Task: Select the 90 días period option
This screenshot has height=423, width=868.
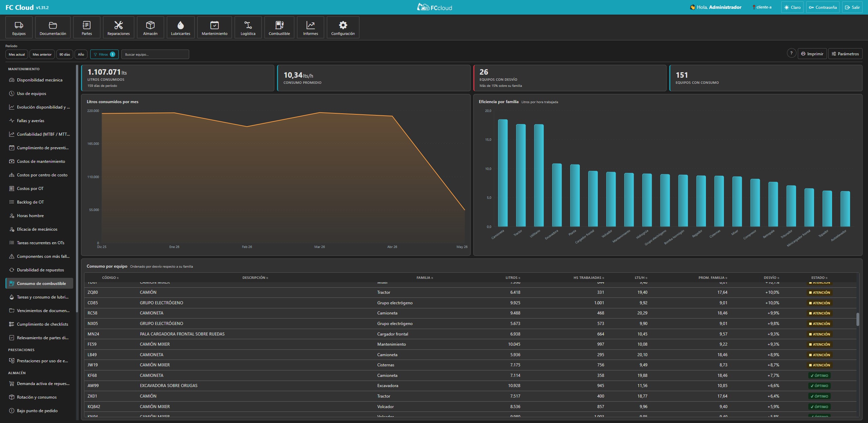Action: click(x=64, y=54)
